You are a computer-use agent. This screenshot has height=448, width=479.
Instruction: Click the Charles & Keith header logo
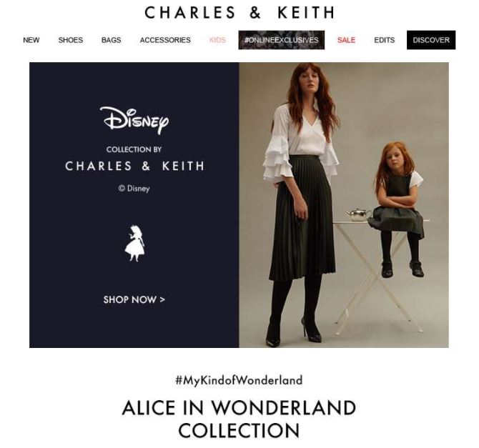pos(239,13)
